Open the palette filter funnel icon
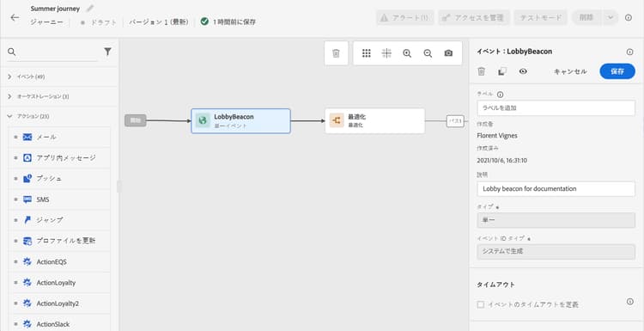The width and height of the screenshot is (644, 331). point(107,52)
